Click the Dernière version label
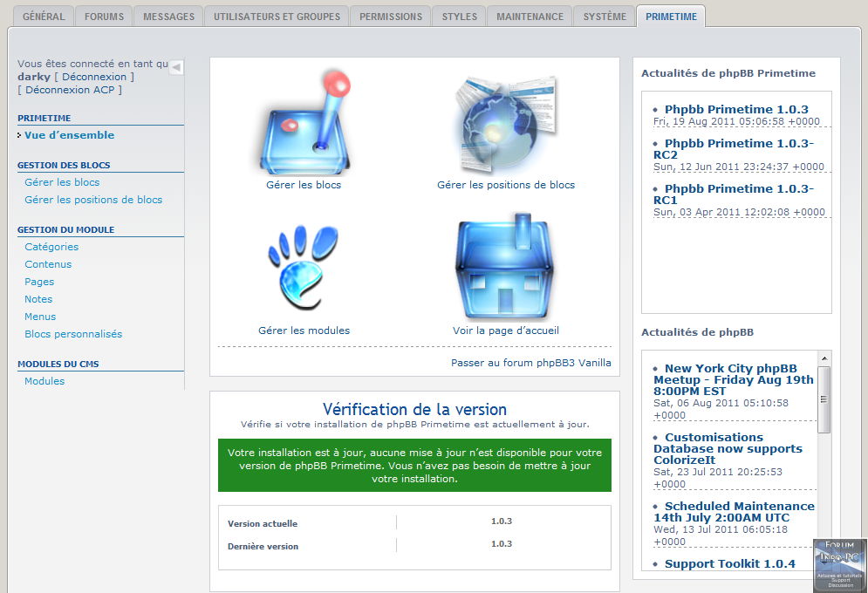 click(x=263, y=546)
